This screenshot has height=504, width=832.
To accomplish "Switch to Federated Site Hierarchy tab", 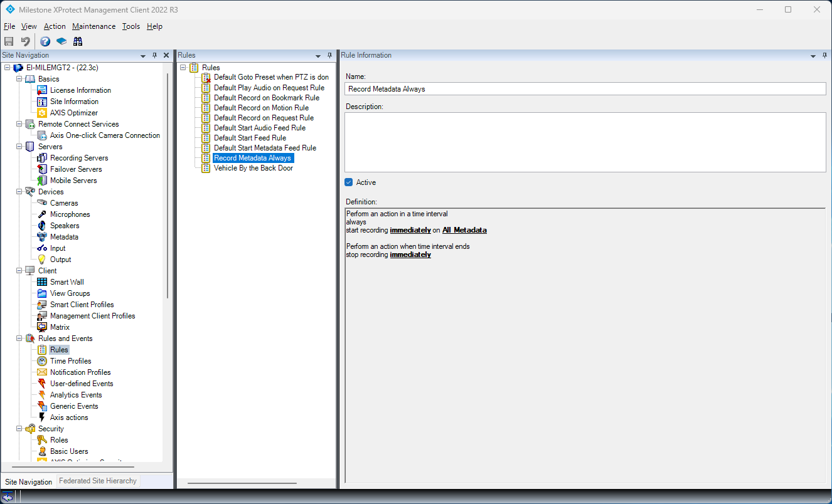I will point(97,481).
